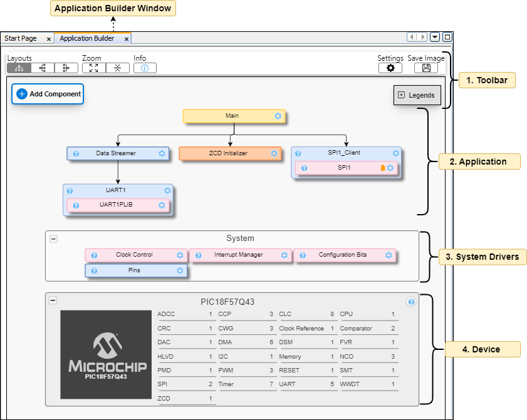Click help icon in PIC18F57Q43 device panel
This screenshot has width=527, height=420.
coord(411,302)
